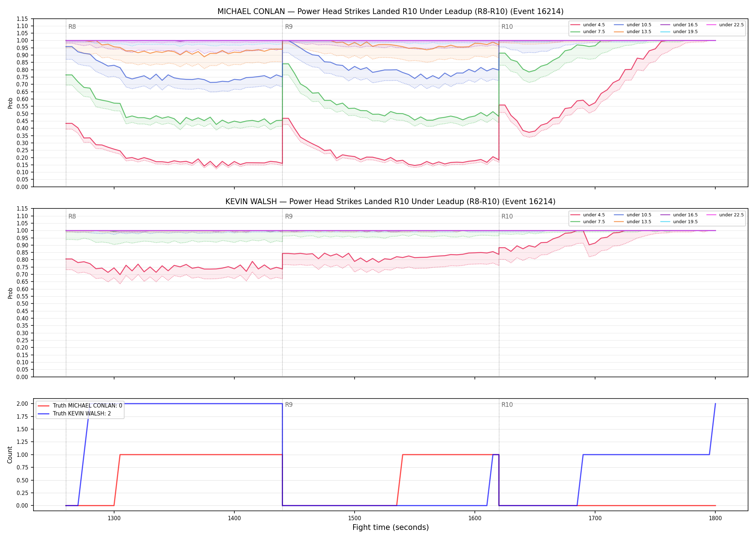
Task: Click the 'Prob' y-axis label of Walsh chart
Action: [10, 293]
